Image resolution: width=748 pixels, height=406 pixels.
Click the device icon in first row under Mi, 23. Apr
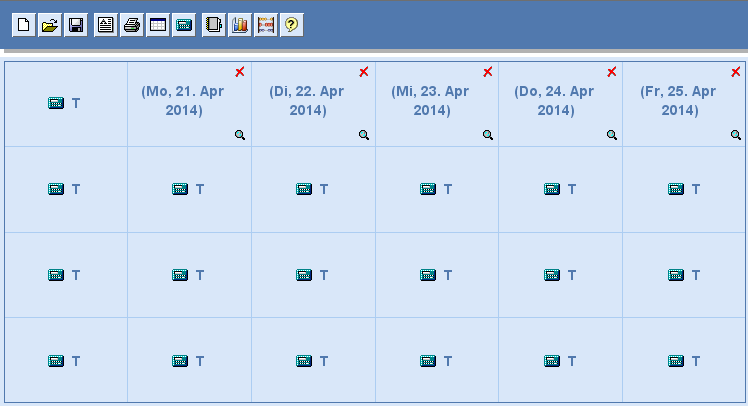coord(428,189)
